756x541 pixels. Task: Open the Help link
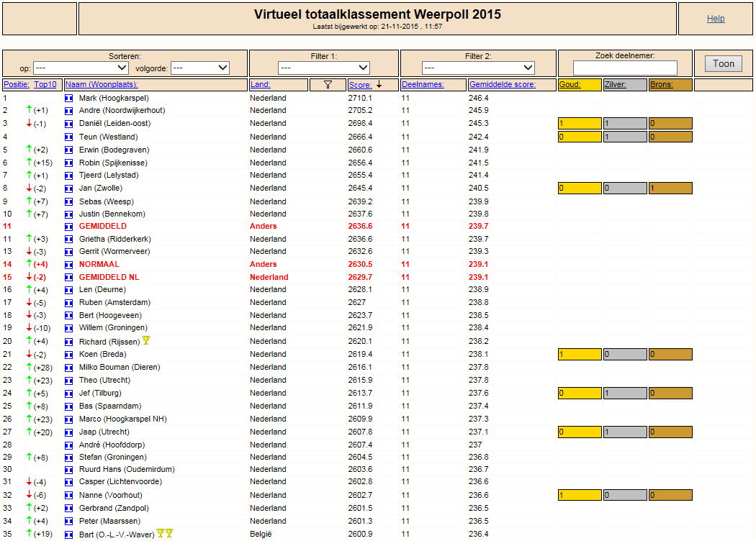716,19
